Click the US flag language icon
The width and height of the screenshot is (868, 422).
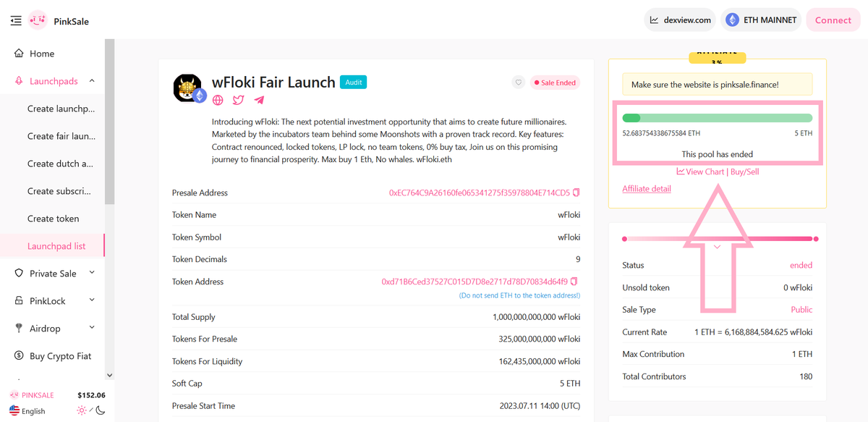pos(14,411)
